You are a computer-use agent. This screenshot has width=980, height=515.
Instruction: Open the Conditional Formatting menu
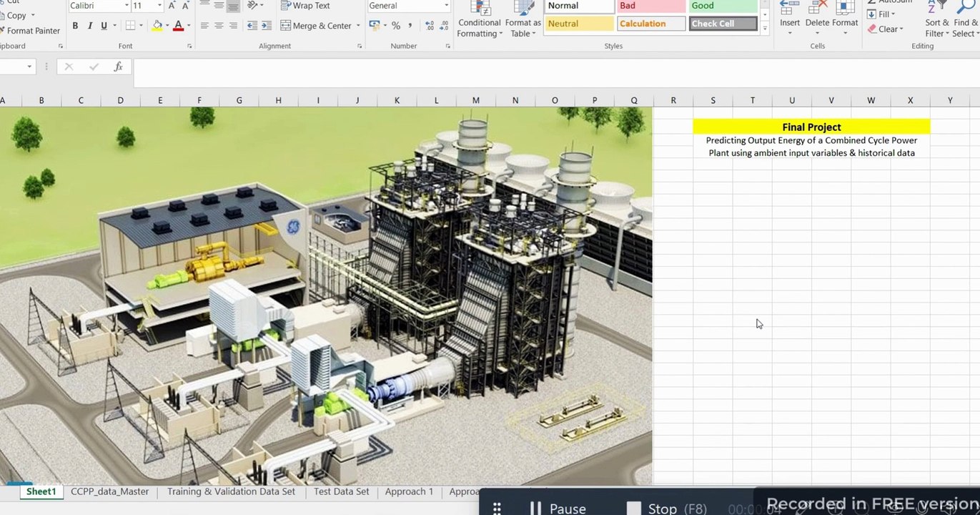(480, 20)
